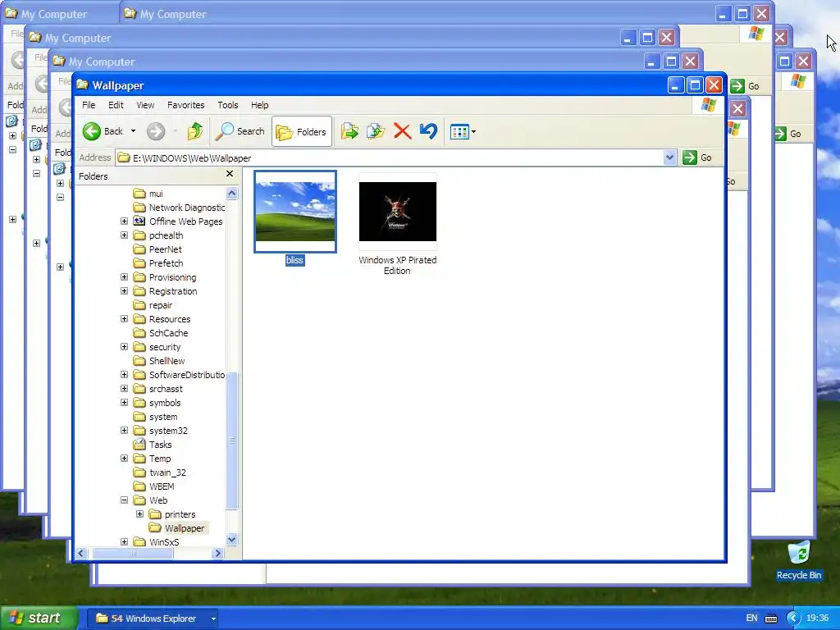Click the Back text button

113,131
